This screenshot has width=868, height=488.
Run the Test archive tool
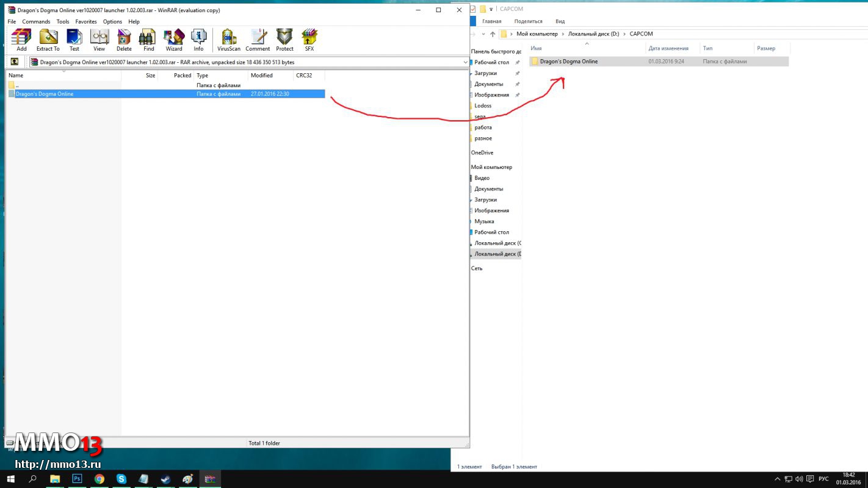click(x=74, y=40)
